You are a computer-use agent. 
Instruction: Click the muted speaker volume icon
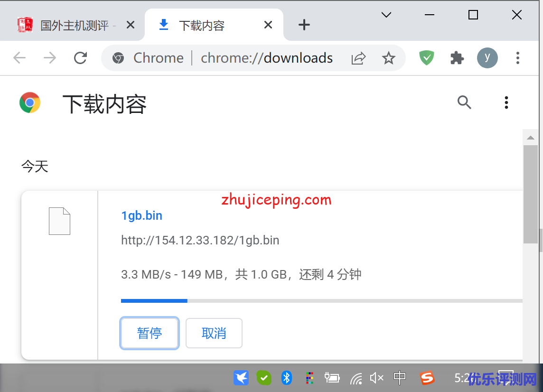[377, 378]
